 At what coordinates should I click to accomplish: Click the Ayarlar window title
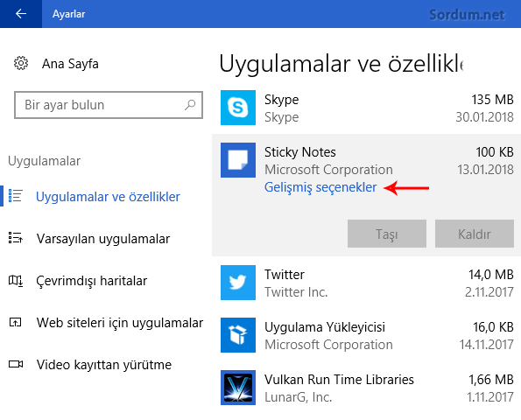[x=69, y=14]
